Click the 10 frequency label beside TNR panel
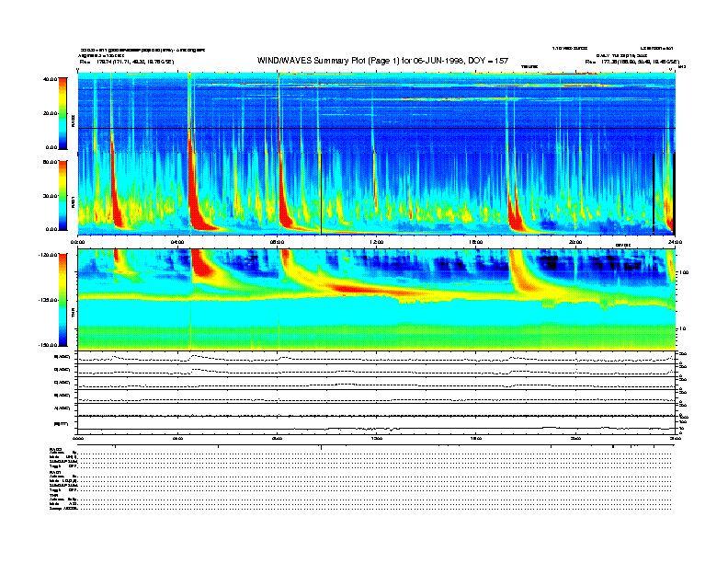Viewport: 728px width, 563px height. click(x=683, y=328)
